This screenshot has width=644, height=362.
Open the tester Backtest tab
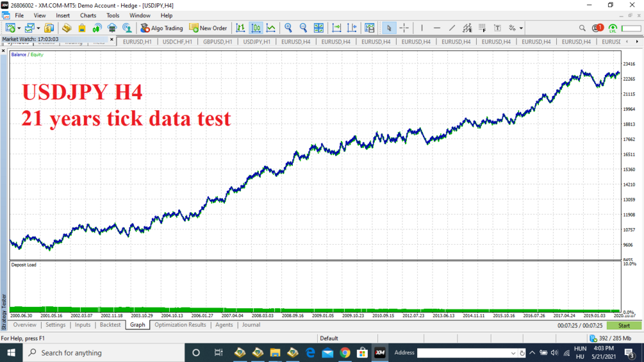tap(110, 325)
